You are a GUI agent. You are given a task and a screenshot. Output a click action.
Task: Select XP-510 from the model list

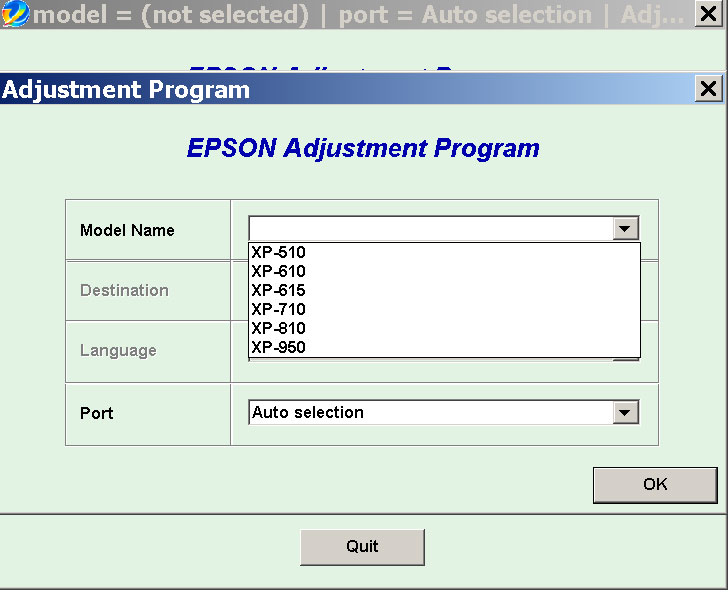[x=444, y=252]
